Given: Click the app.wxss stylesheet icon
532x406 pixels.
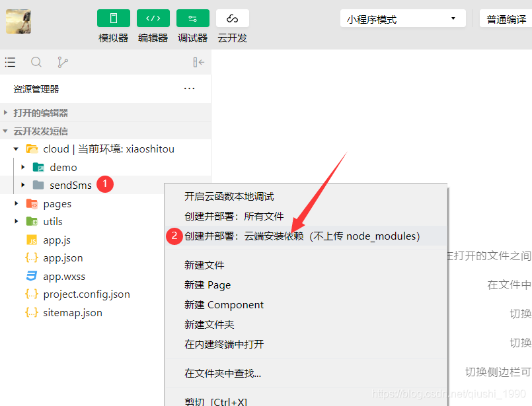Looking at the screenshot, I should tap(32, 276).
